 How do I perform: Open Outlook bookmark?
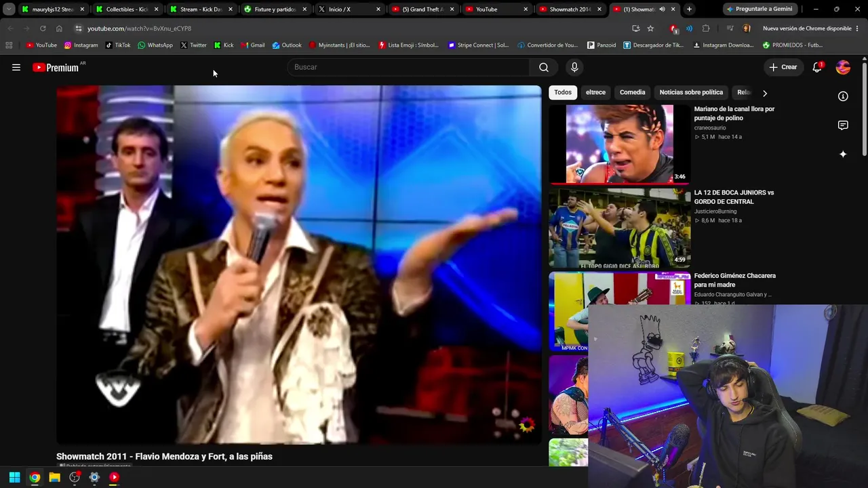click(x=287, y=45)
